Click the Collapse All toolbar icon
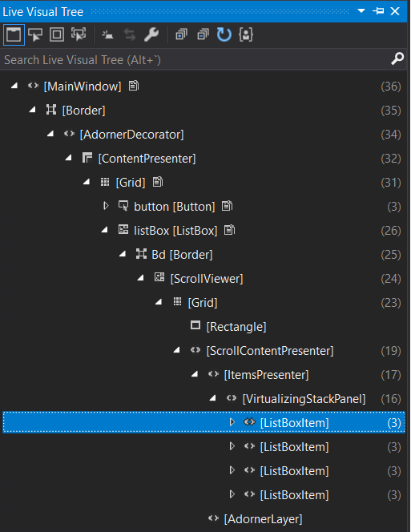The height and width of the screenshot is (532, 411). (203, 34)
